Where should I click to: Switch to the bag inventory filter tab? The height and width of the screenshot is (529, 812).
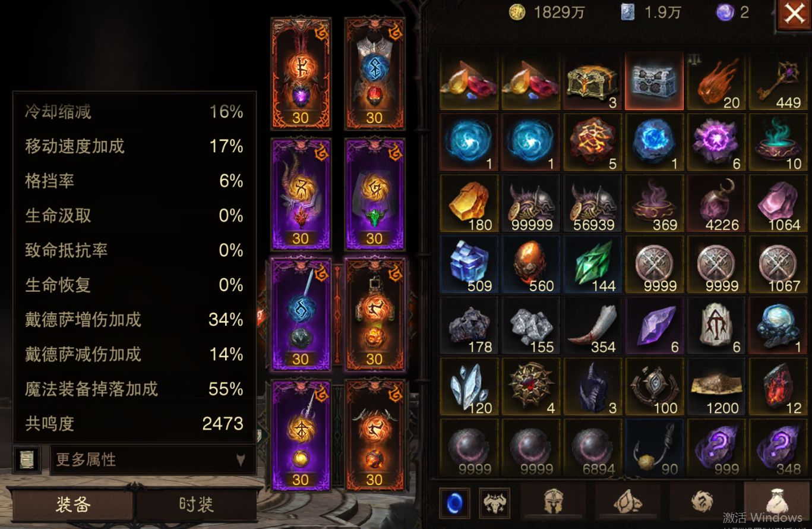[777, 502]
